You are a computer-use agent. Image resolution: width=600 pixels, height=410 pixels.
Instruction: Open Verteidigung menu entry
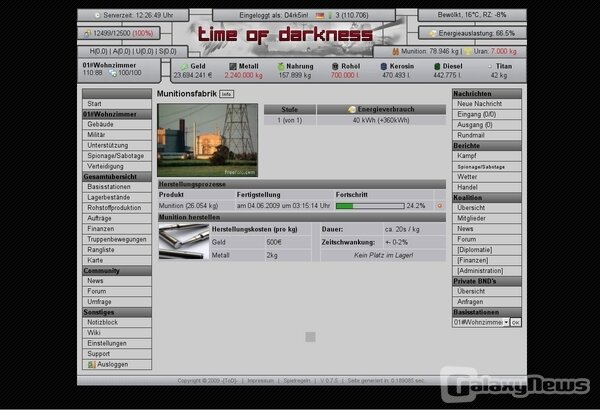[x=117, y=166]
